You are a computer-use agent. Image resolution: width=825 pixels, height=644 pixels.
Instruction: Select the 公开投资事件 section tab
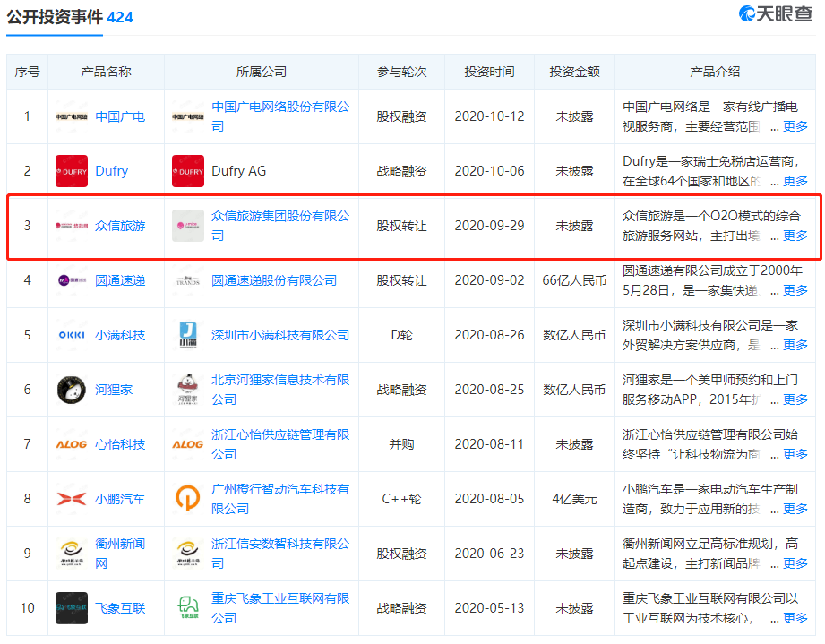point(55,17)
